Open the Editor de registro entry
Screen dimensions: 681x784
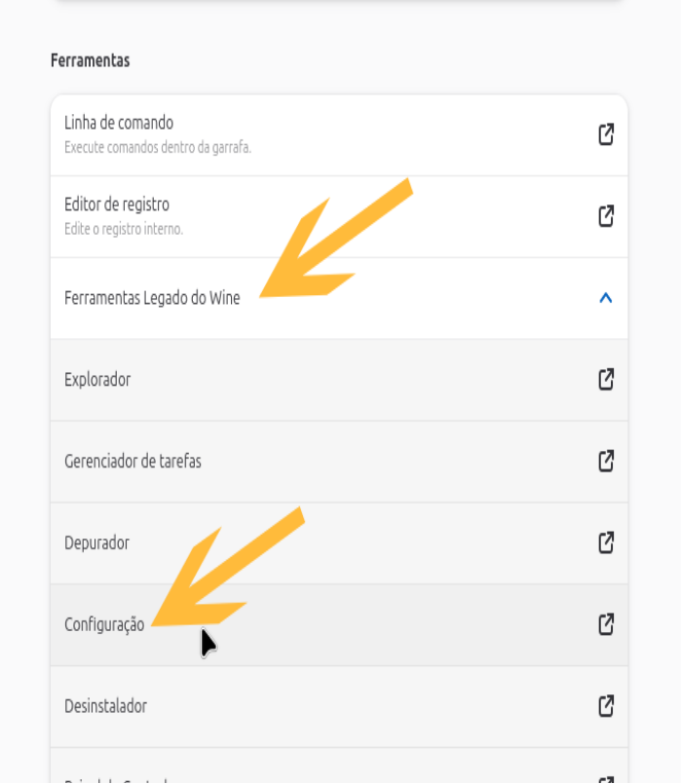click(339, 216)
